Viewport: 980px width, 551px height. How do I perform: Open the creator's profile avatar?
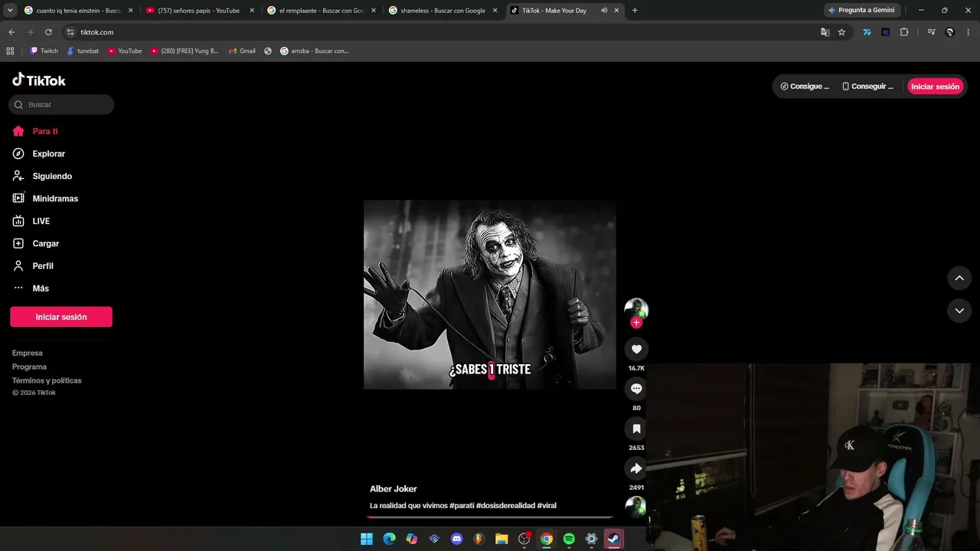tap(636, 309)
